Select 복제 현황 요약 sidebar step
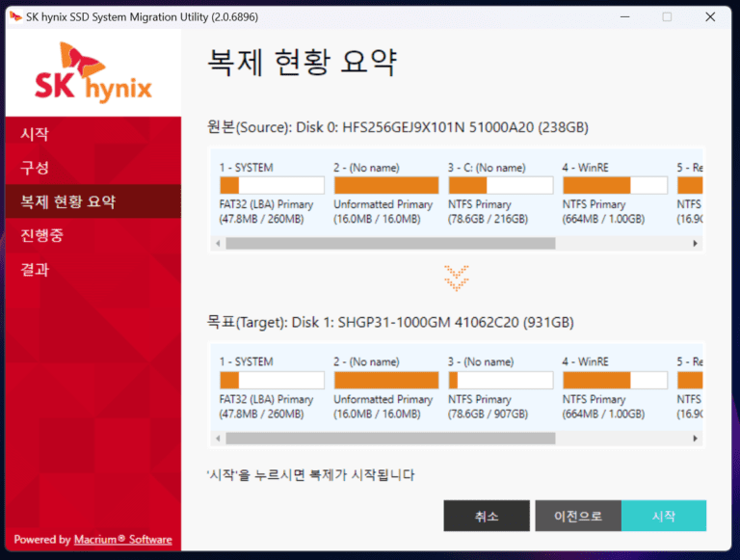Viewport: 740px width, 560px height. 92,201
